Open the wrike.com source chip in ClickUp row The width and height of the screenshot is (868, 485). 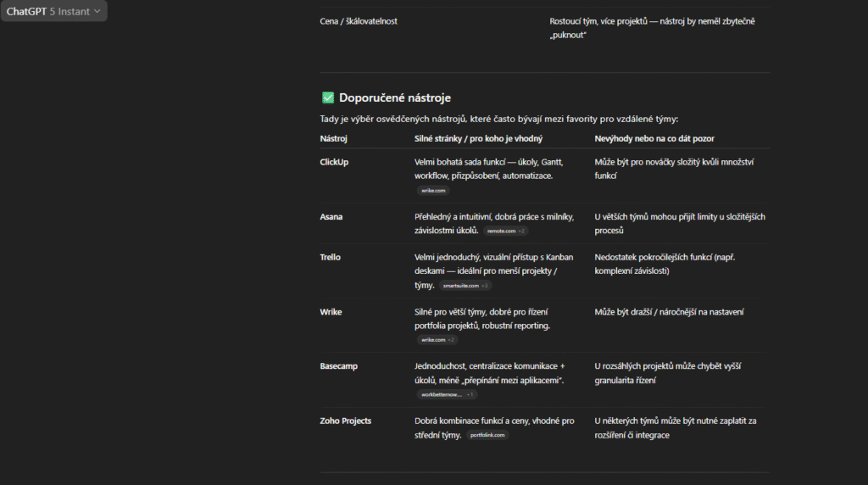[433, 191]
